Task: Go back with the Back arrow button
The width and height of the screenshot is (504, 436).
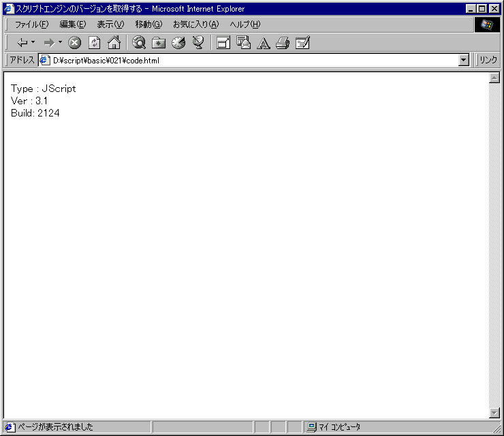Action: 22,42
